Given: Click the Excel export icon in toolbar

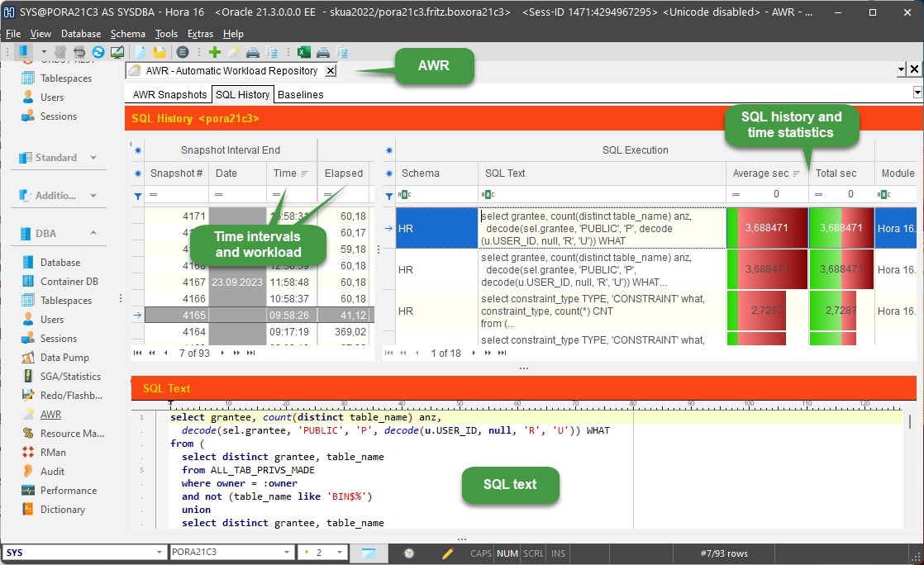Looking at the screenshot, I should coord(303,52).
